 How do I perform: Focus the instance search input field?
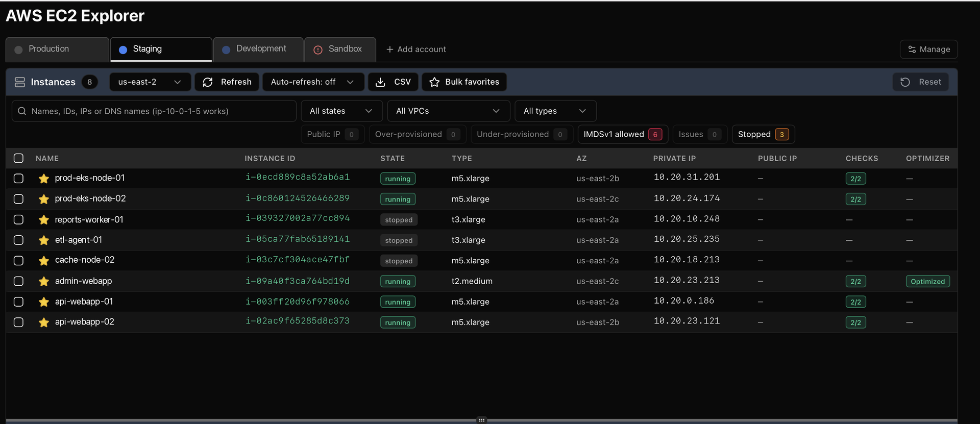(154, 111)
